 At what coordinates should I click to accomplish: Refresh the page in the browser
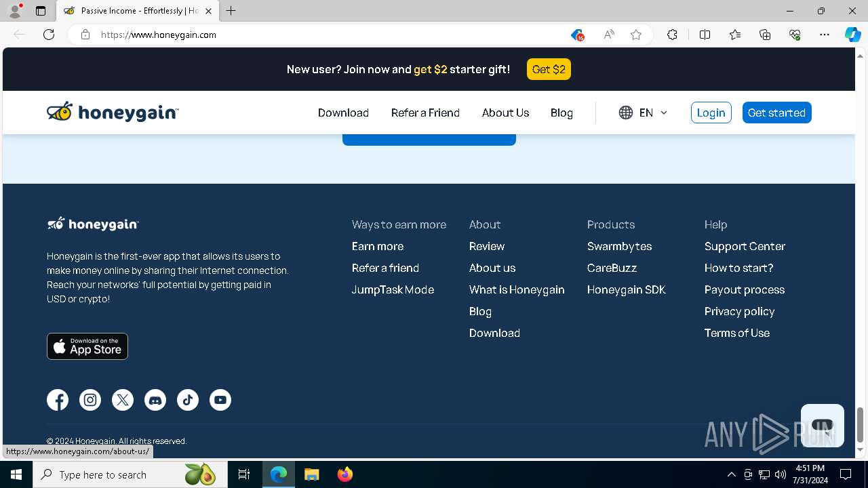[49, 35]
